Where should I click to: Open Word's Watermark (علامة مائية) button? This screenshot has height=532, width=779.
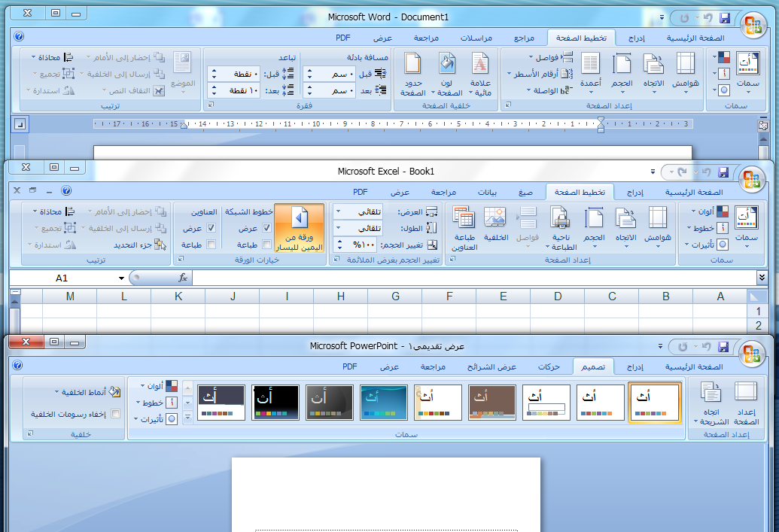click(x=480, y=74)
